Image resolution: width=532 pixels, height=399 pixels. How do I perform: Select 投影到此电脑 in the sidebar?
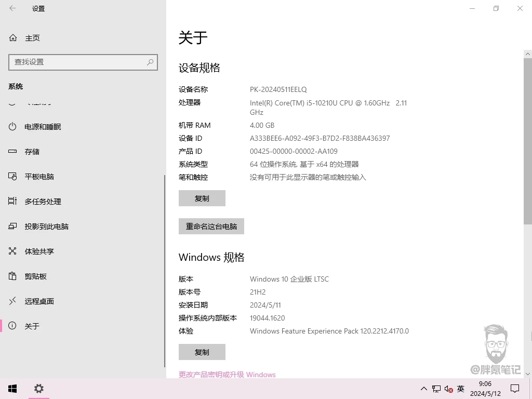pyautogui.click(x=46, y=227)
